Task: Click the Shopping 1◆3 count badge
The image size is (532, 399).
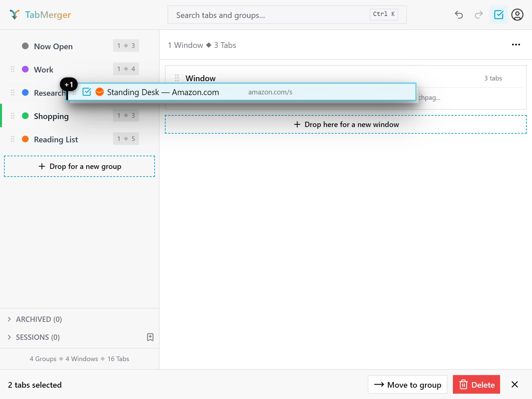Action: click(126, 115)
